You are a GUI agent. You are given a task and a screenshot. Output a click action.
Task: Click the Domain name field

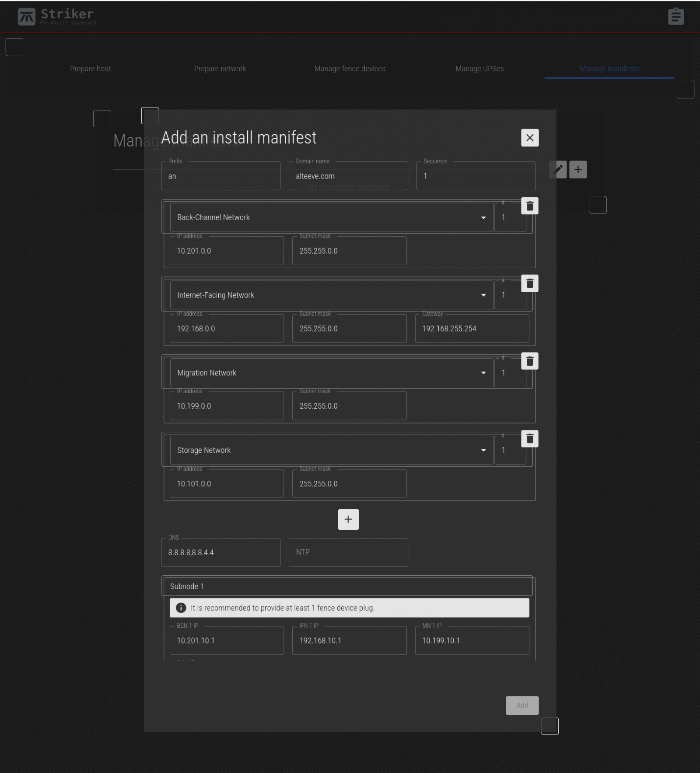348,176
